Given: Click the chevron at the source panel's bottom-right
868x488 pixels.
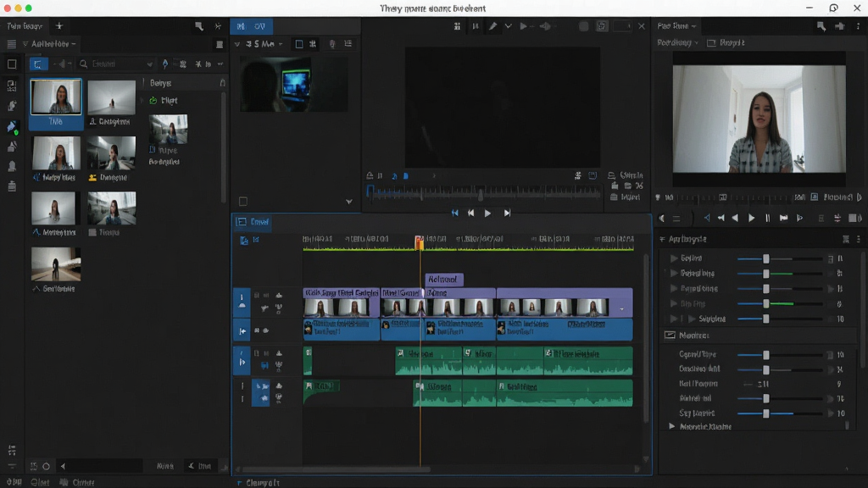Looking at the screenshot, I should click(x=348, y=202).
